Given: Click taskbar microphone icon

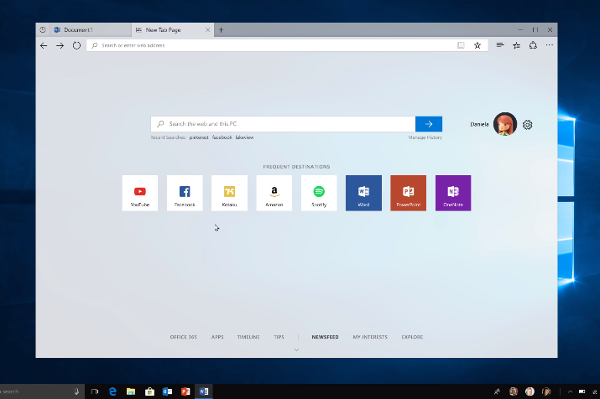Looking at the screenshot, I should (x=77, y=391).
